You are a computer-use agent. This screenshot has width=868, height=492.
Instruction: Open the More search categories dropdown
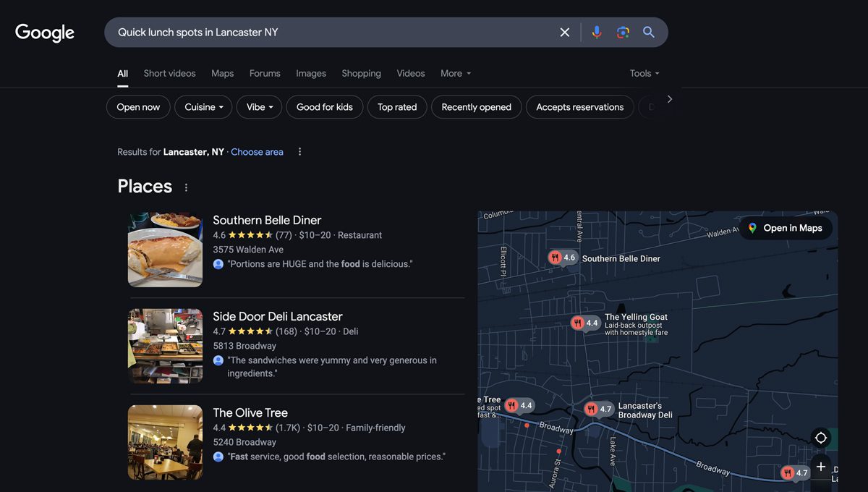pyautogui.click(x=456, y=73)
